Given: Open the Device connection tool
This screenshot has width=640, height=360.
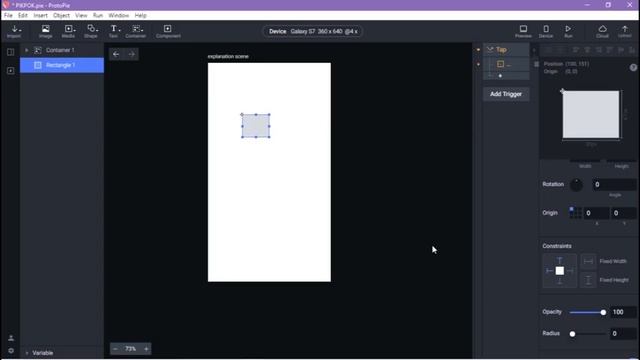Looking at the screenshot, I should tap(546, 31).
